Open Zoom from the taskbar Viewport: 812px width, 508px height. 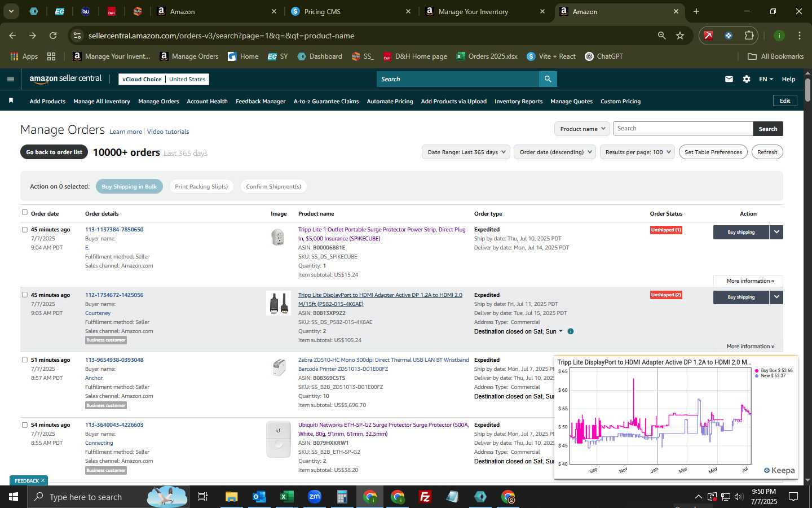(314, 497)
